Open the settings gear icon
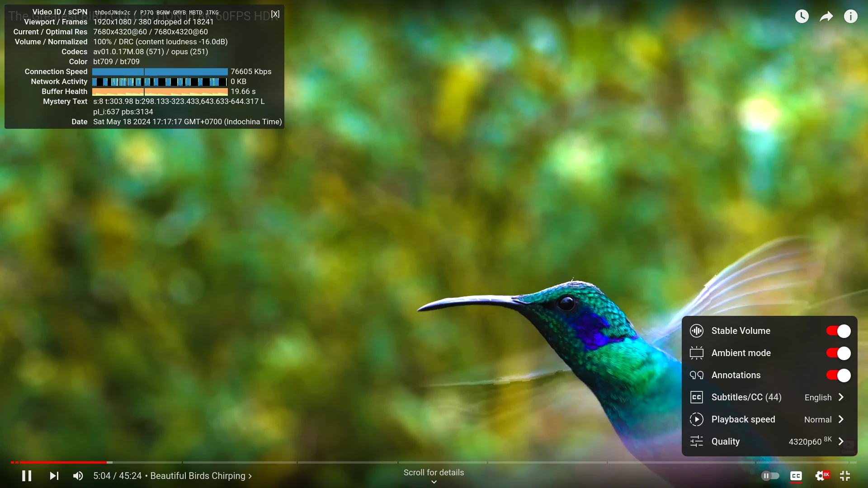 pos(821,476)
